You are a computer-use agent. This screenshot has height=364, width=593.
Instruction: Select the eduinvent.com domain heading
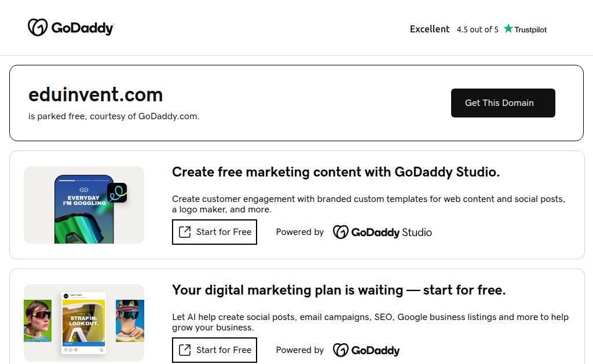96,94
